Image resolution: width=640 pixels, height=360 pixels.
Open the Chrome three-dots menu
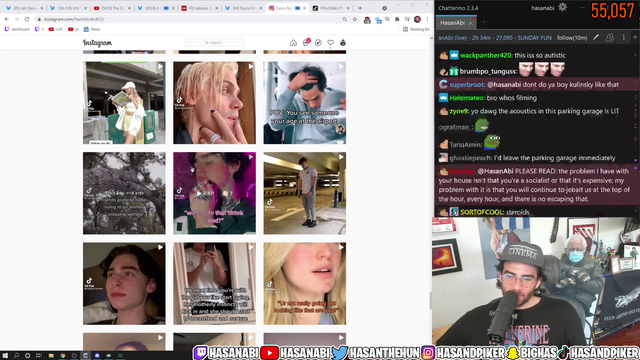point(427,19)
